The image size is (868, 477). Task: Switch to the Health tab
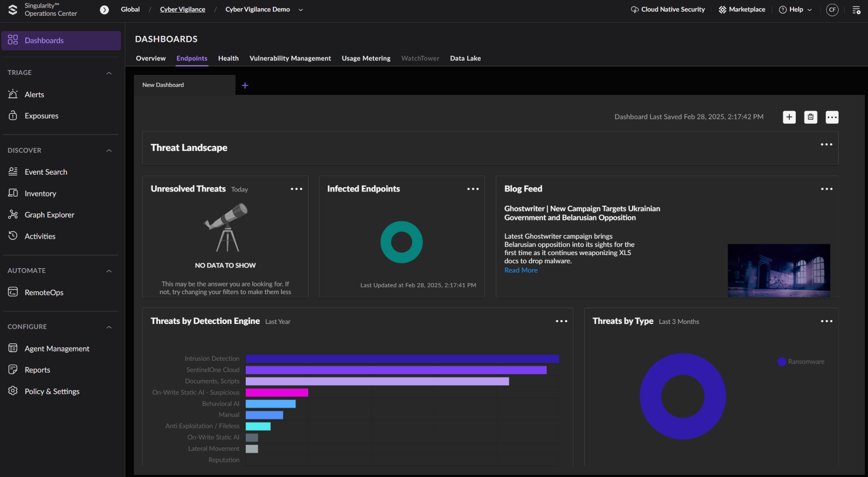[228, 59]
